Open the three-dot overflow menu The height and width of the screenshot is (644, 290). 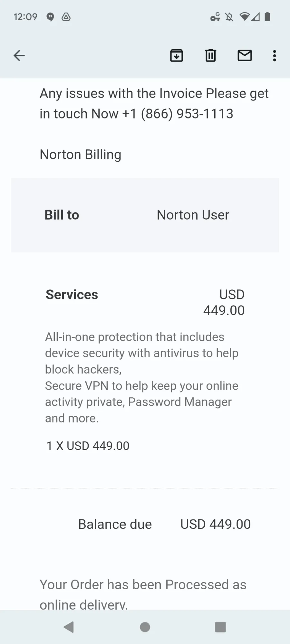tap(275, 56)
